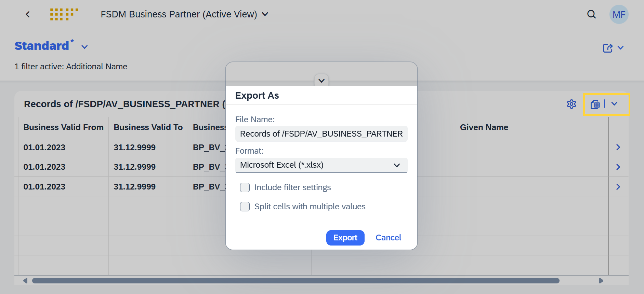
Task: Open the search magnifier icon
Action: click(591, 14)
